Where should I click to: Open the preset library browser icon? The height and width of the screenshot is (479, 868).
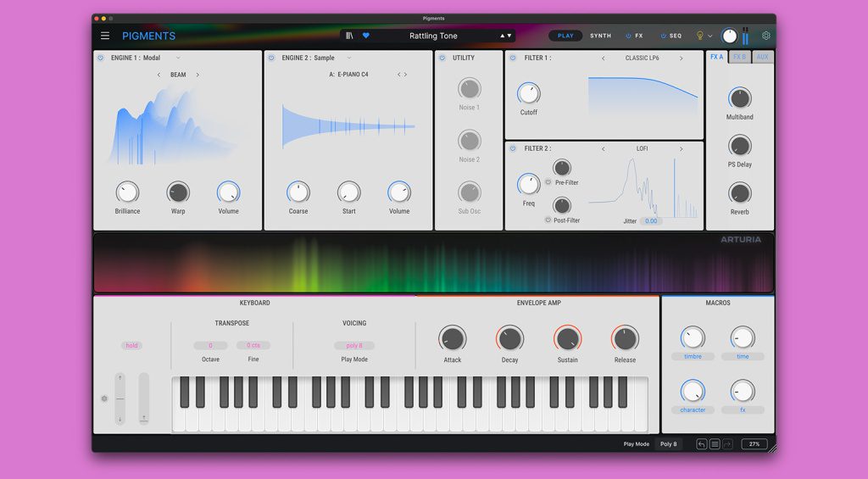tap(349, 36)
